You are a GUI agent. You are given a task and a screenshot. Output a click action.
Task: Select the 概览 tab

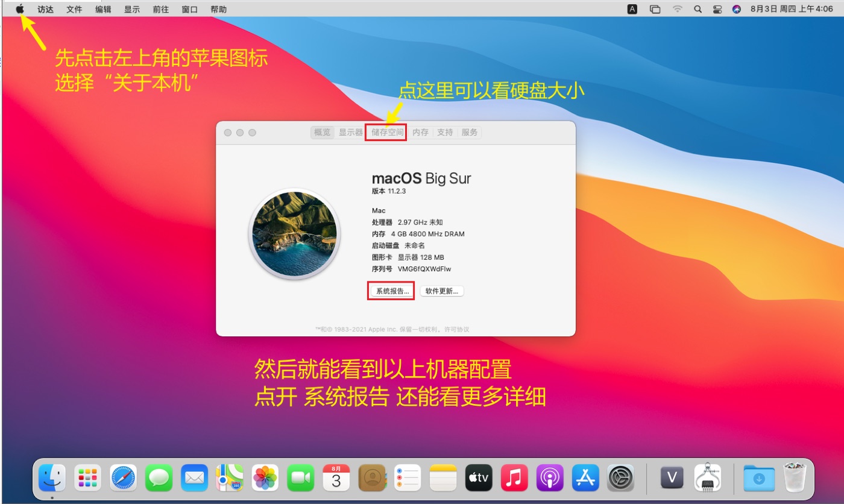(323, 133)
